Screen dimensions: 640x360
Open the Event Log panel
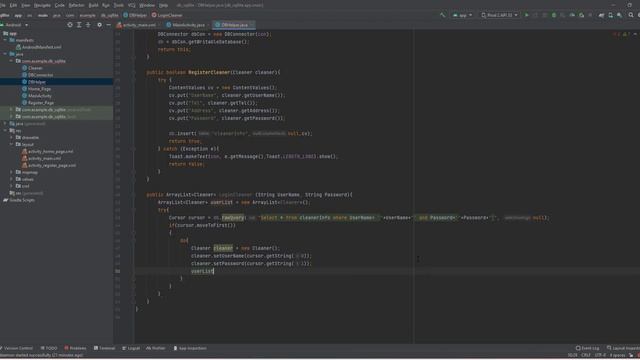coord(587,348)
